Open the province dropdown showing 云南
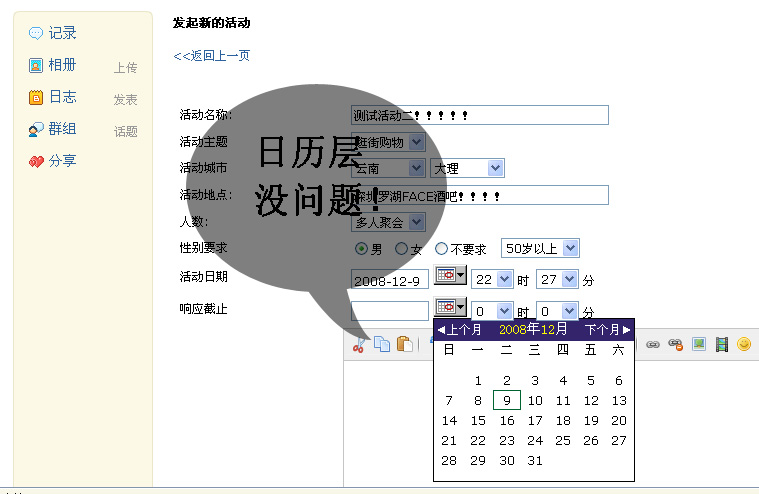 click(388, 168)
